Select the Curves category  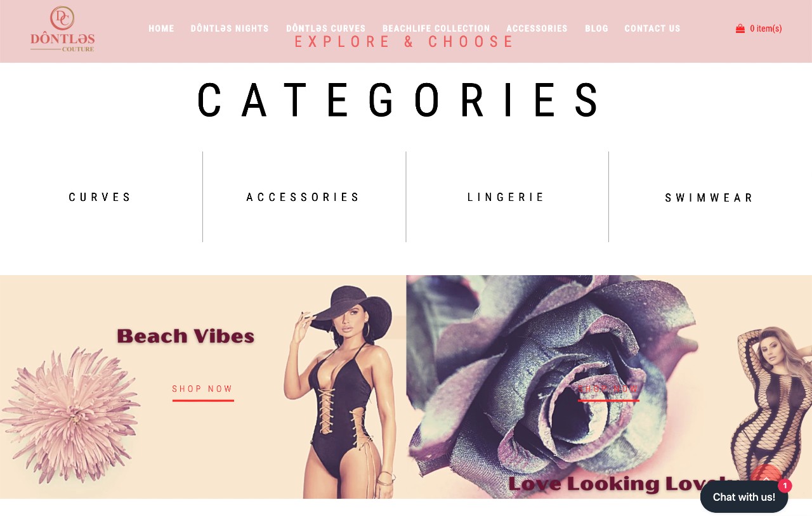[100, 197]
